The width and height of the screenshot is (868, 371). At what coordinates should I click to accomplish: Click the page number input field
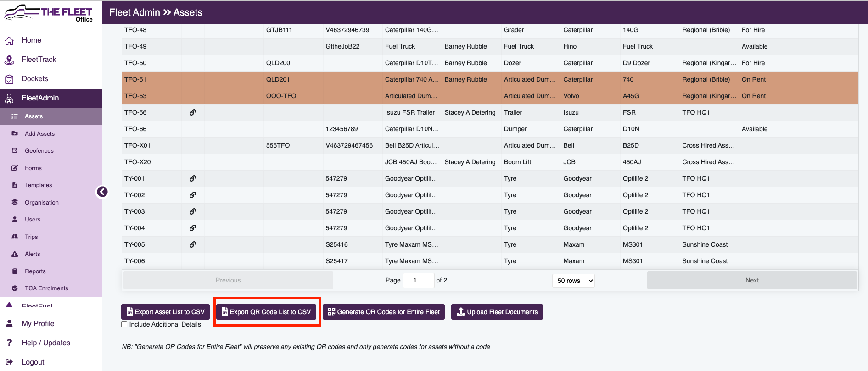418,280
